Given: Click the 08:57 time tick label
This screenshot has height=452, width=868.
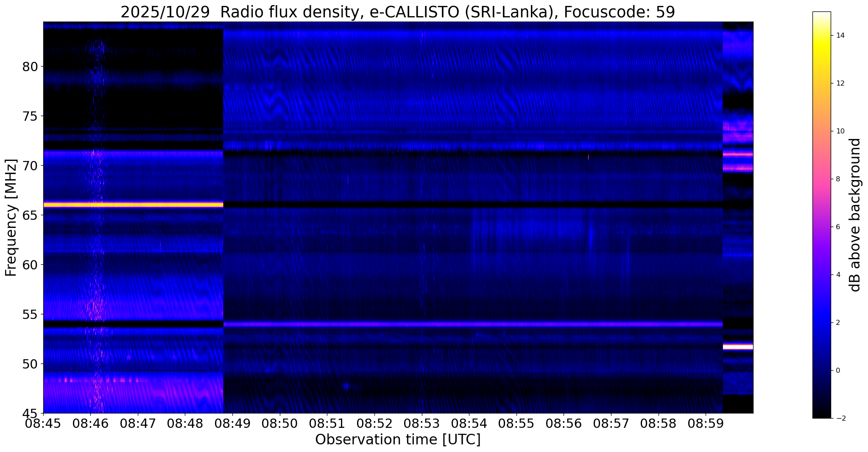Looking at the screenshot, I should pos(611,423).
